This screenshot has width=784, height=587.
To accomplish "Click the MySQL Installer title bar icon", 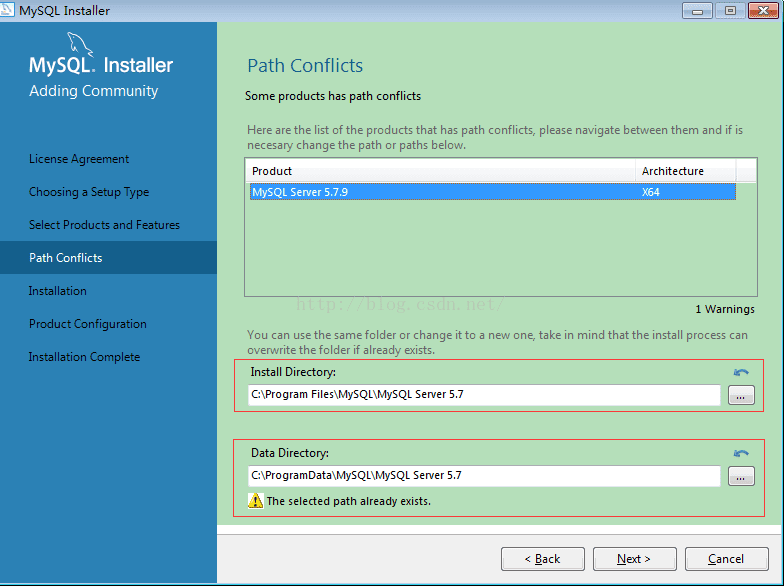I will coord(9,11).
